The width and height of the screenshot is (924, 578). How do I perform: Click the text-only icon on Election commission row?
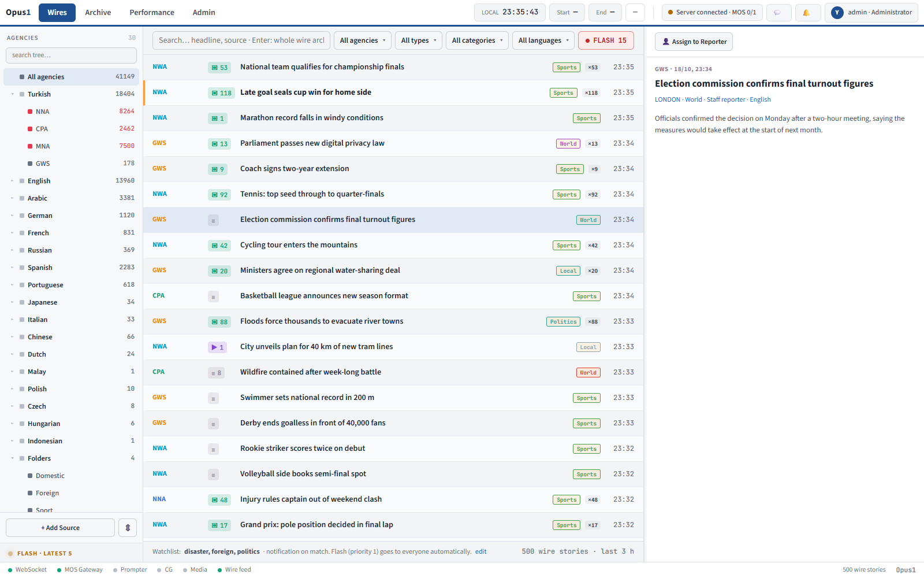pos(213,220)
